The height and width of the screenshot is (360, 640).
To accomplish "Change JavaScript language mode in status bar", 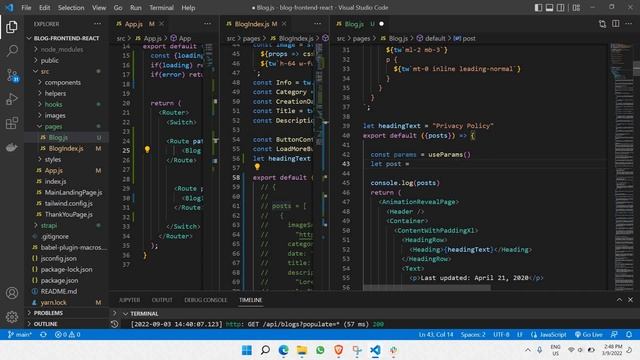I will [548, 334].
